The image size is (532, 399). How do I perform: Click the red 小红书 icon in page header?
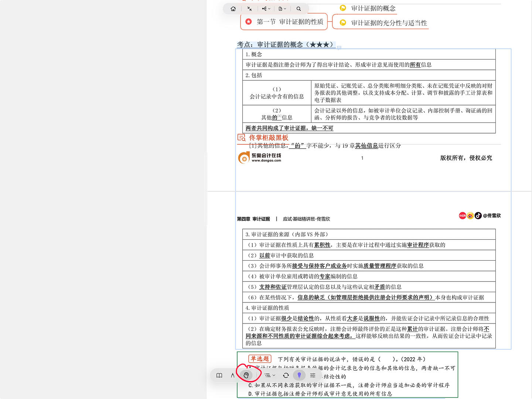coord(463,216)
